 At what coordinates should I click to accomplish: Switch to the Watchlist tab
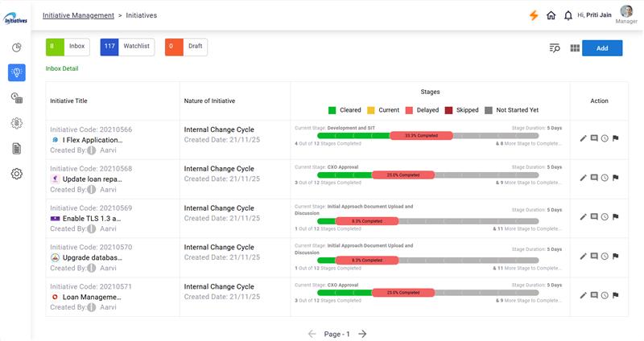127,47
